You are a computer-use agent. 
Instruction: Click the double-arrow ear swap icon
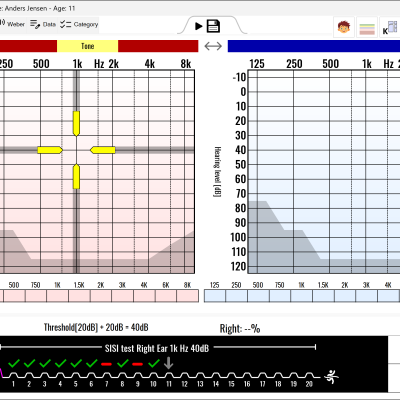pyautogui.click(x=213, y=46)
